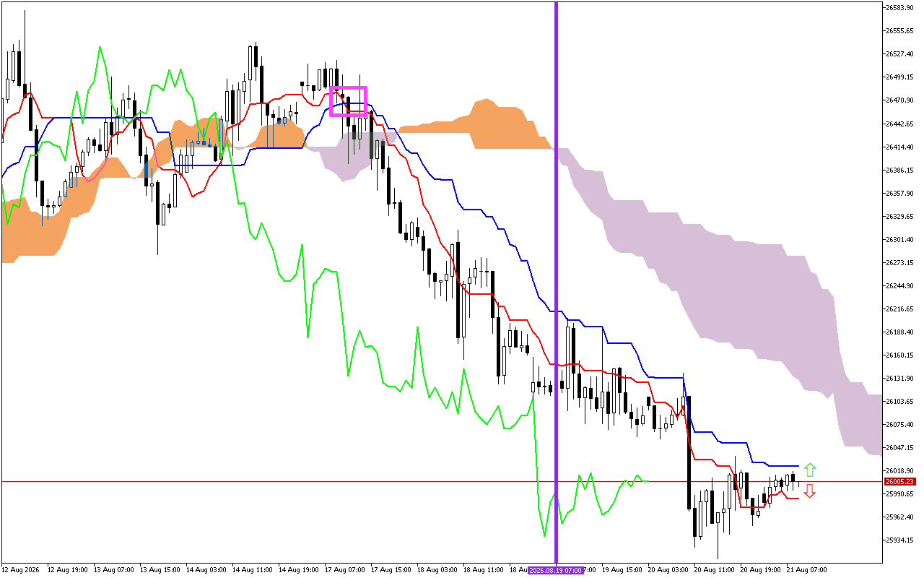Click the 21 Aug 07:00 time axis label
Viewport: 924px width, 578px height.
807,570
